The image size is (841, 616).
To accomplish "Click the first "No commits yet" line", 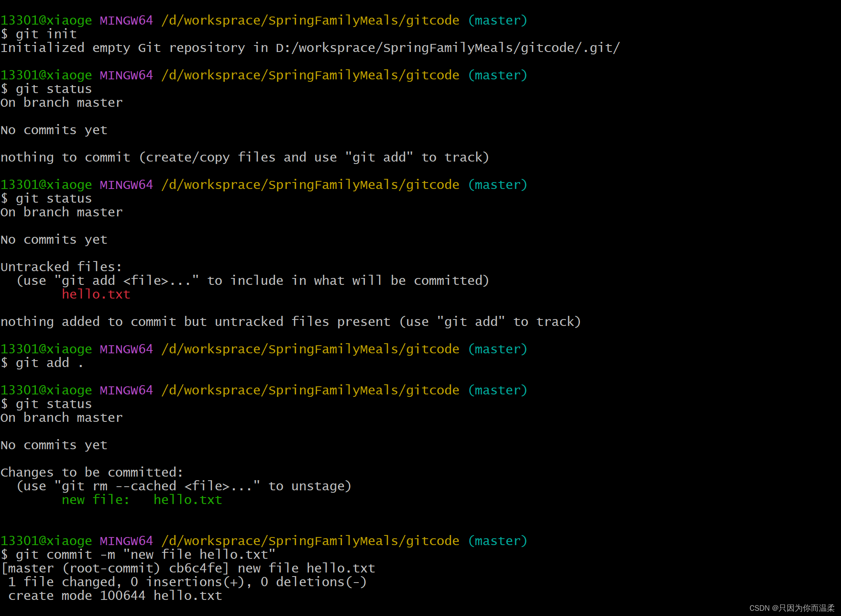I will click(x=54, y=130).
